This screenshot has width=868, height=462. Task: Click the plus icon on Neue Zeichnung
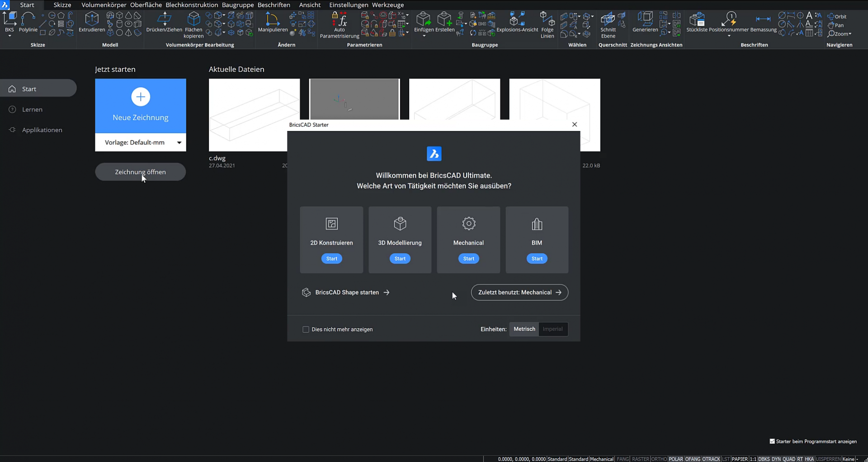pos(141,97)
